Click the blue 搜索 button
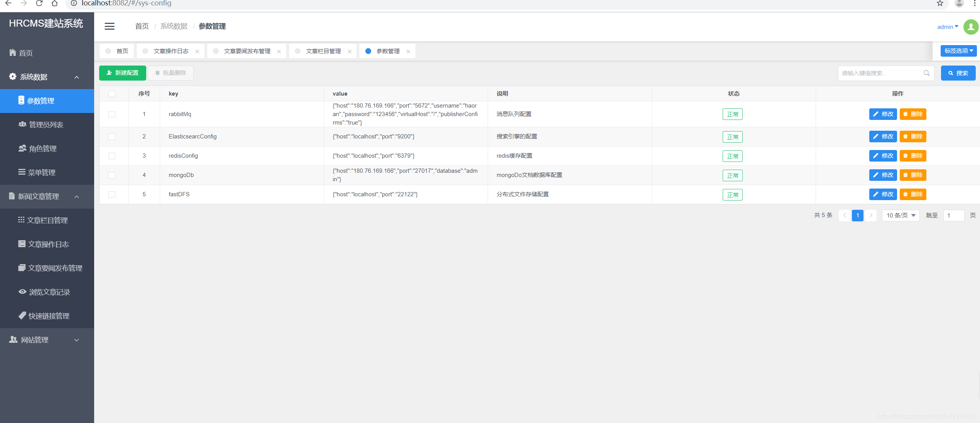Viewport: 980px width, 423px height. coord(958,73)
